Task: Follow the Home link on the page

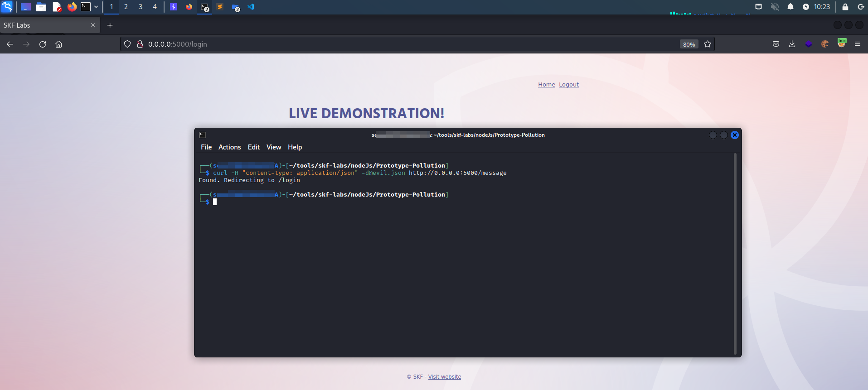Action: (547, 85)
